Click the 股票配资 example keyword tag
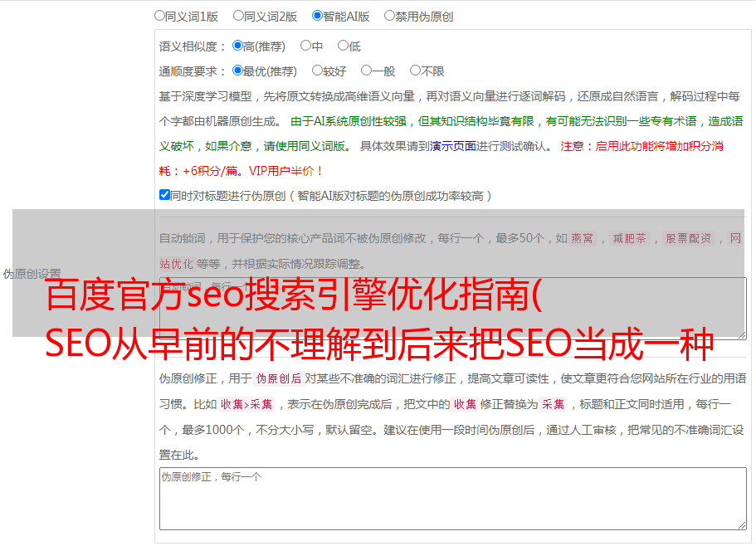This screenshot has height=546, width=756. pyautogui.click(x=689, y=238)
